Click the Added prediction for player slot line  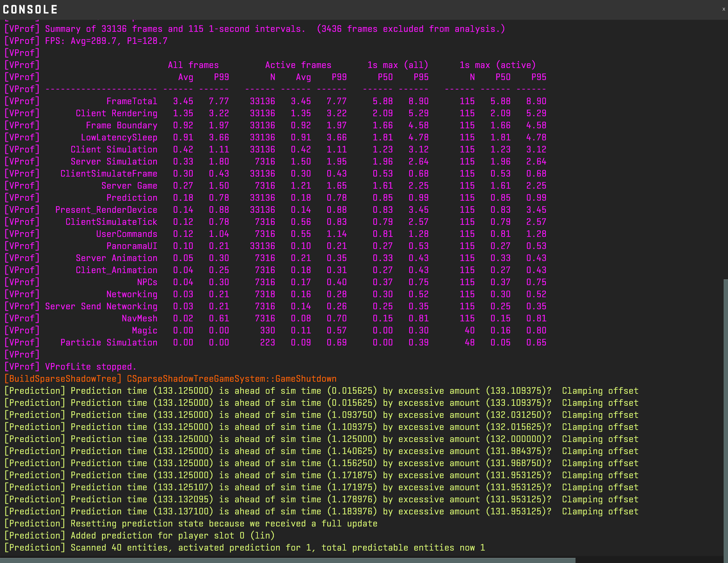coord(172,536)
